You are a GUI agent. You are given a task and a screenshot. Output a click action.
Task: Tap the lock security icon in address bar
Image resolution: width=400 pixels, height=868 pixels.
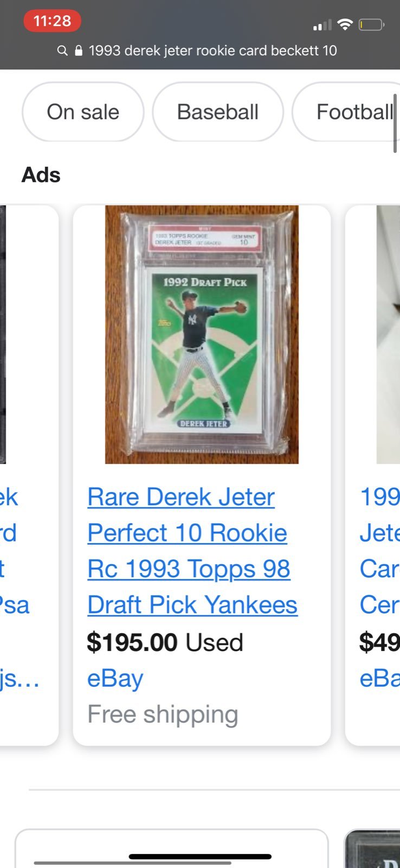coord(79,50)
